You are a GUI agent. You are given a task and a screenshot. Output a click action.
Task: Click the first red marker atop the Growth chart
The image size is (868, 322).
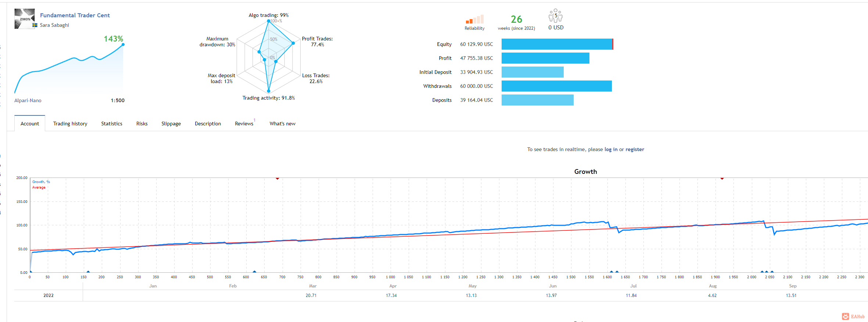coord(277,178)
